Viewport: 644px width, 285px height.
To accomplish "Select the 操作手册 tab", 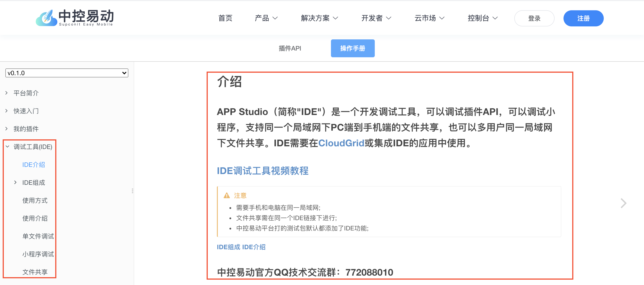I will (352, 48).
